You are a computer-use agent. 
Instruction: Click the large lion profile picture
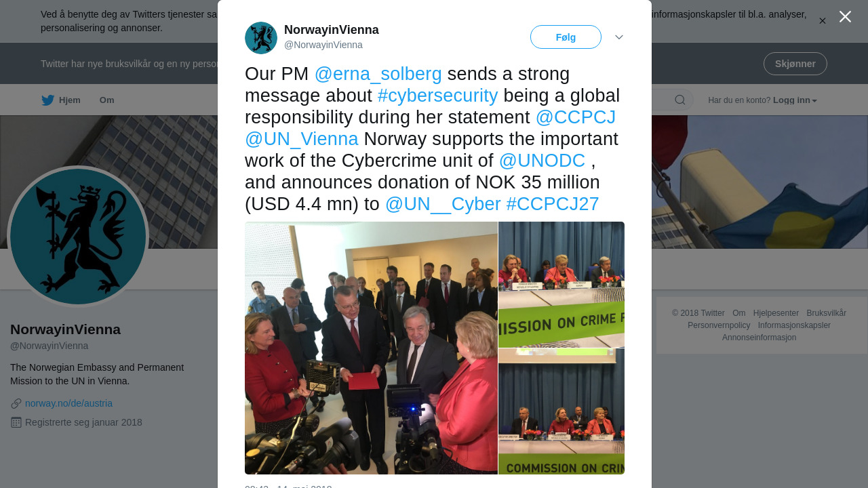[x=78, y=237]
